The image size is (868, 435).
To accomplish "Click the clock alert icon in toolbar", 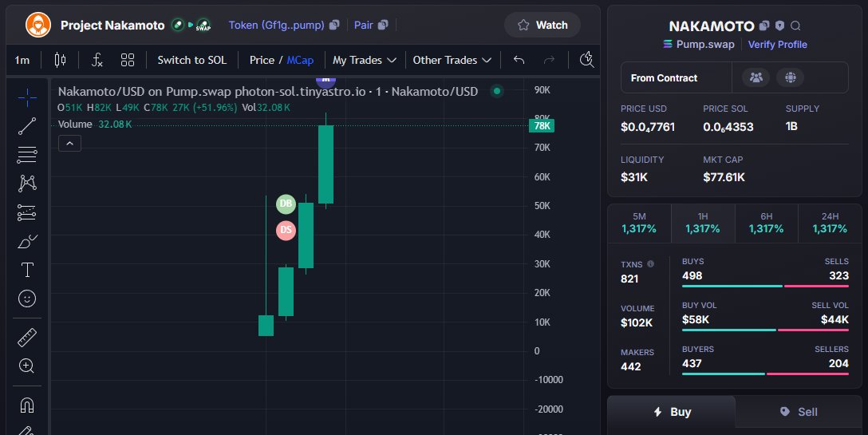I will click(x=586, y=59).
